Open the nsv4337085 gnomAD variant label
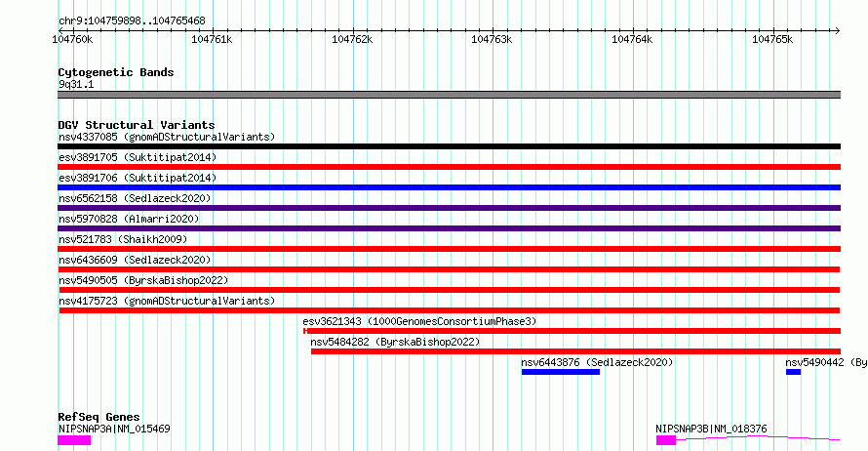Screen dimensions: 868x451 coord(167,137)
